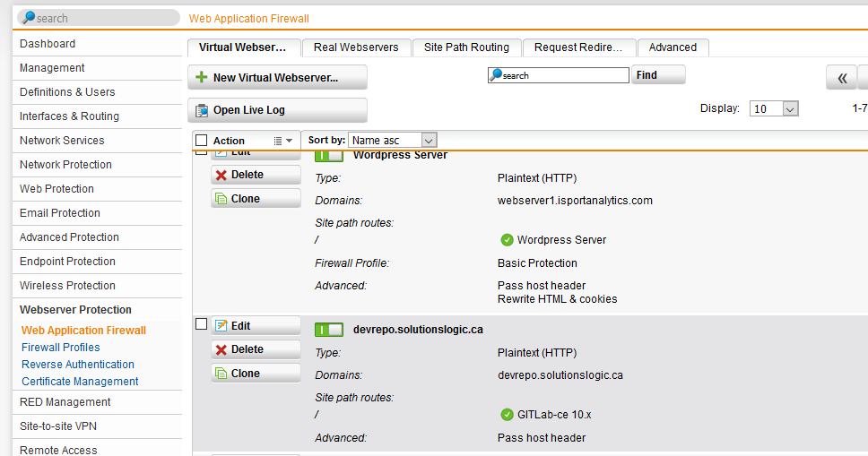Click the red X Delete icon for devrepo.solutionslogic.ca

[221, 349]
